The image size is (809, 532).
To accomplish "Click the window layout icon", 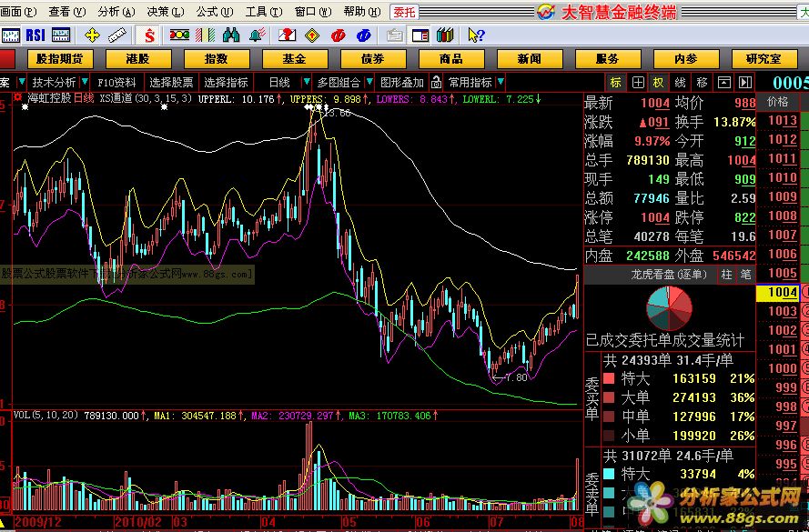I will 420,35.
